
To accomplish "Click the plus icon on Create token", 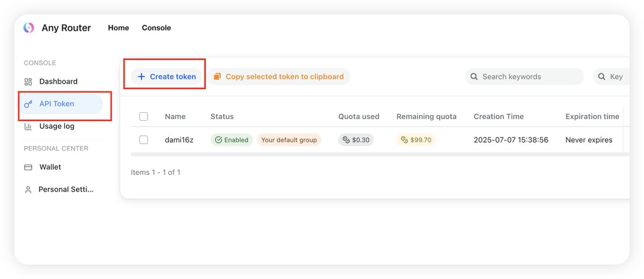I will (x=142, y=77).
